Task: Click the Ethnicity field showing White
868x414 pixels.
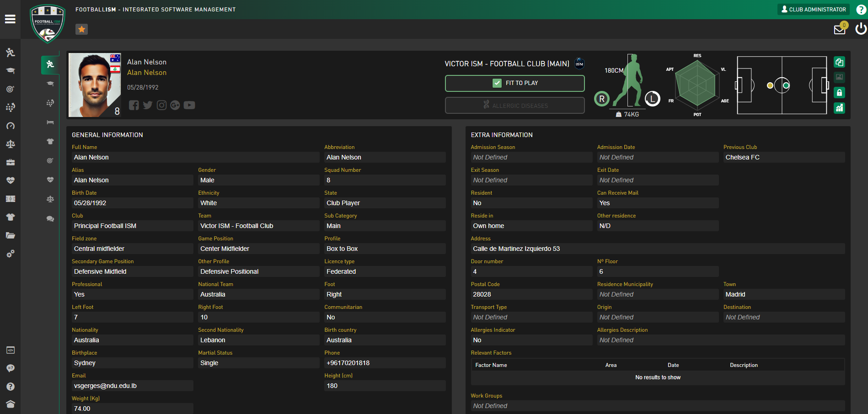Action: (258, 203)
